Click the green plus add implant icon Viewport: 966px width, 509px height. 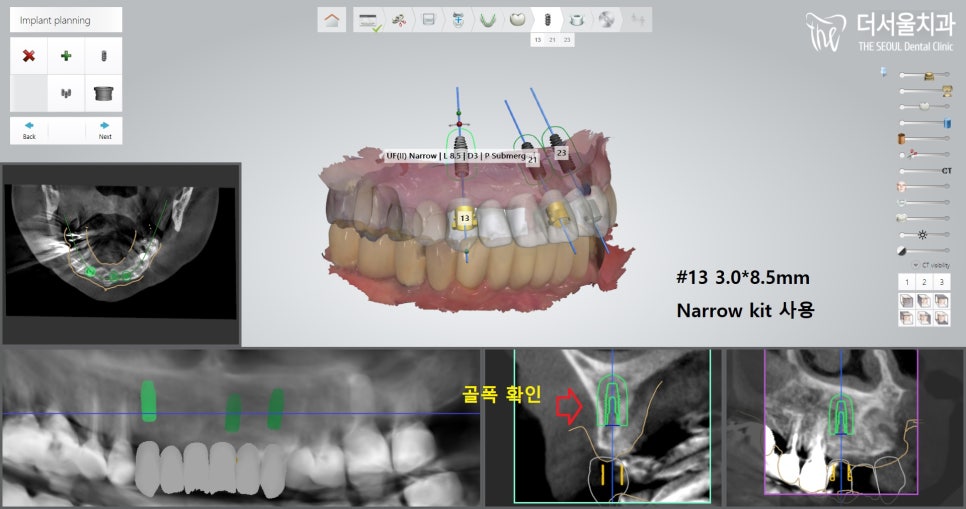66,56
